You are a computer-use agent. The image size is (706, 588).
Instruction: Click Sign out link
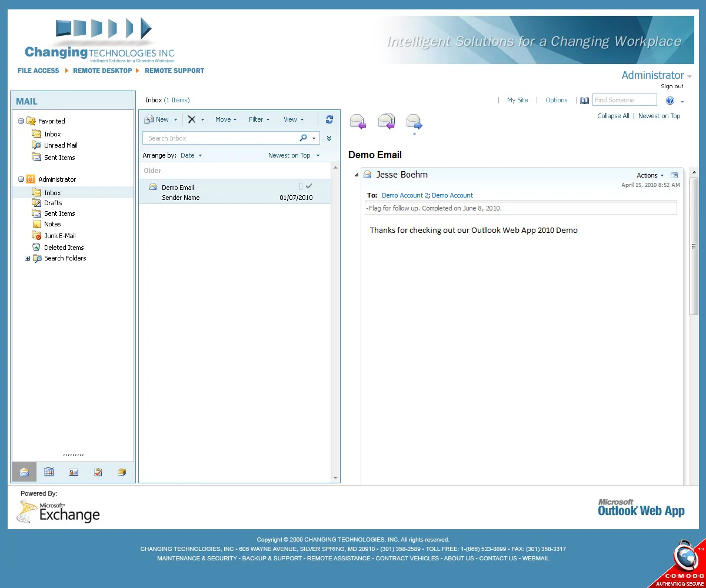(x=672, y=86)
